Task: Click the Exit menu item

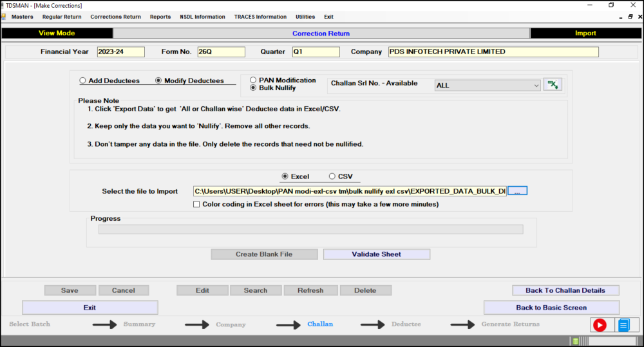Action: coord(328,17)
